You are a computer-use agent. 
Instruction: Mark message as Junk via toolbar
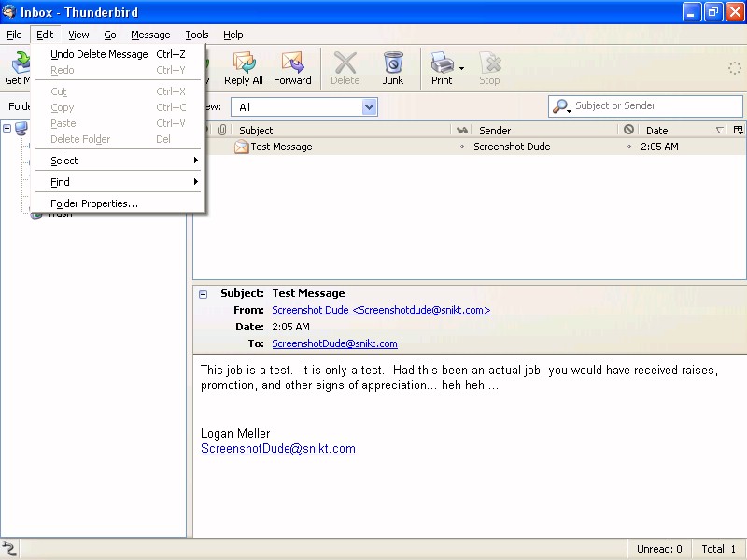tap(393, 68)
